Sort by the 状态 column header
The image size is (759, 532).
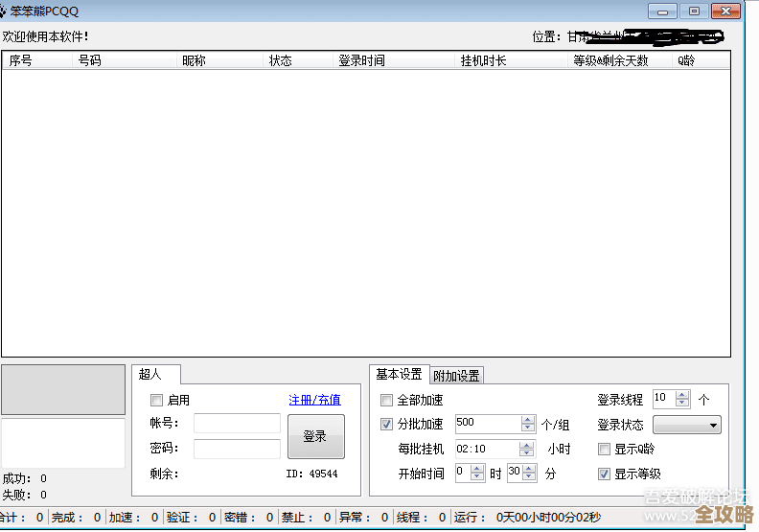tap(298, 60)
